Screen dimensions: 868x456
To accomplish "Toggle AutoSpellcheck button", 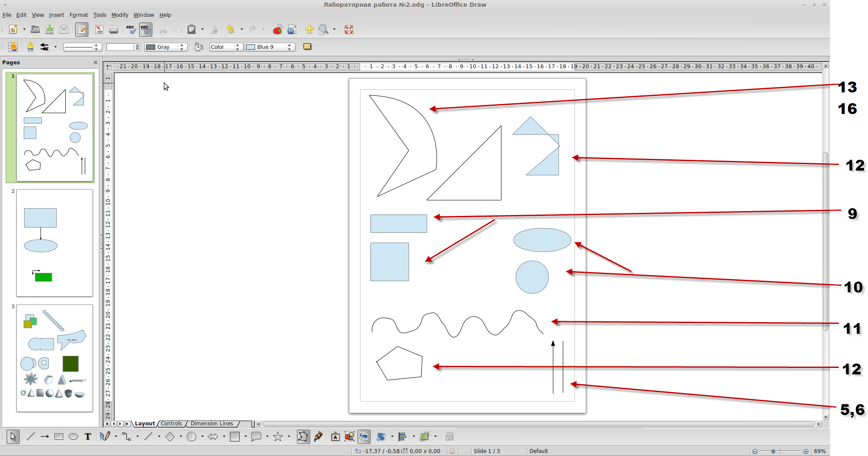I will [x=145, y=29].
